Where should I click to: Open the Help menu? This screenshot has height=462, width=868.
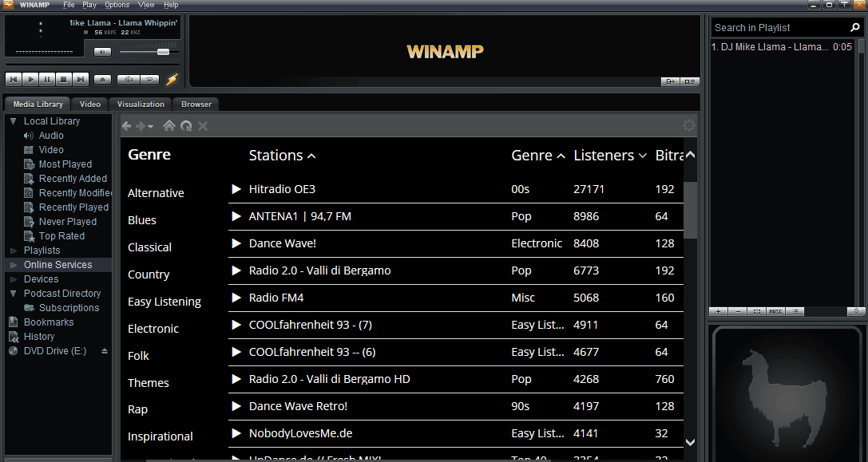pyautogui.click(x=171, y=5)
